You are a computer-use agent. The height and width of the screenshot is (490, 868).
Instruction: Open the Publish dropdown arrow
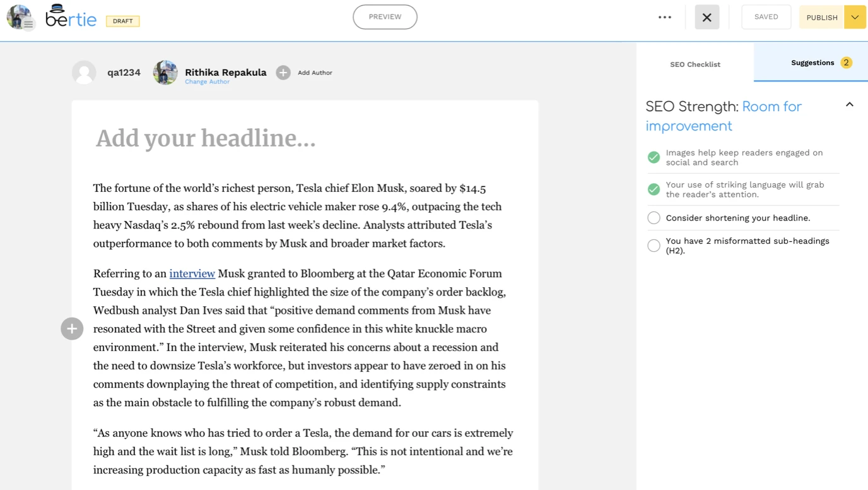point(855,18)
